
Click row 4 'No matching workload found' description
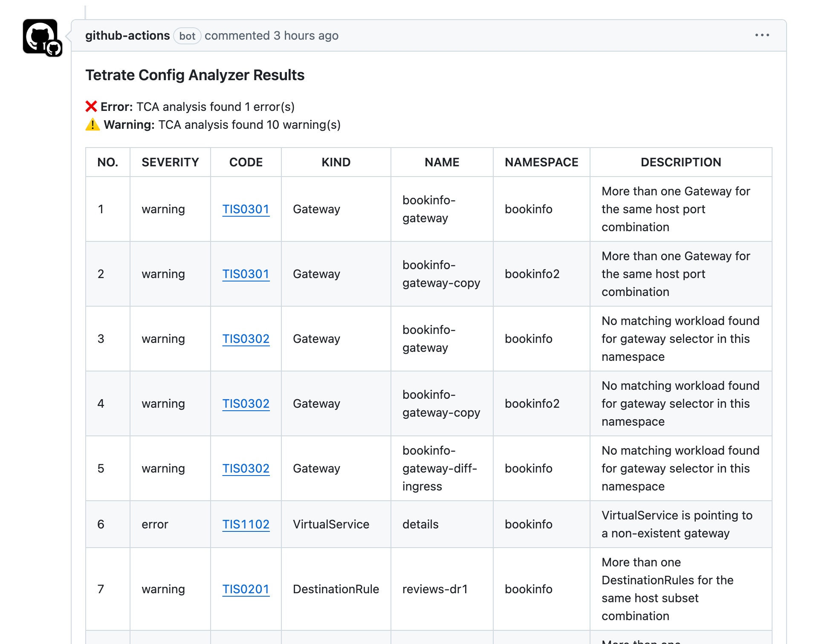tap(680, 403)
